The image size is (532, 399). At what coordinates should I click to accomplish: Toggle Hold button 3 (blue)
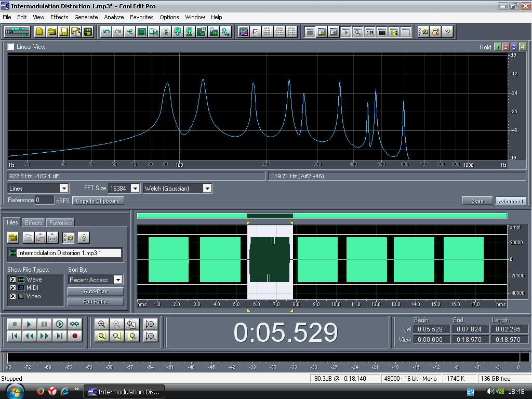click(x=514, y=47)
